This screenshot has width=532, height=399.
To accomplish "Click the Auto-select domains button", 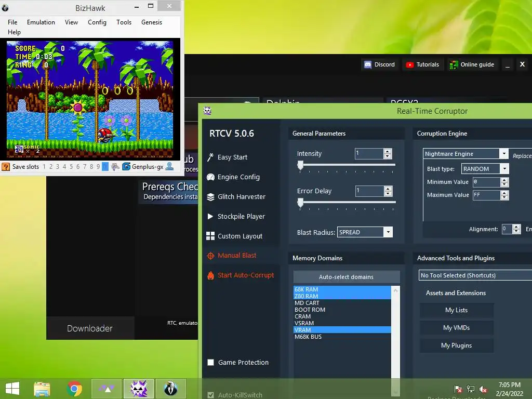I will [347, 277].
